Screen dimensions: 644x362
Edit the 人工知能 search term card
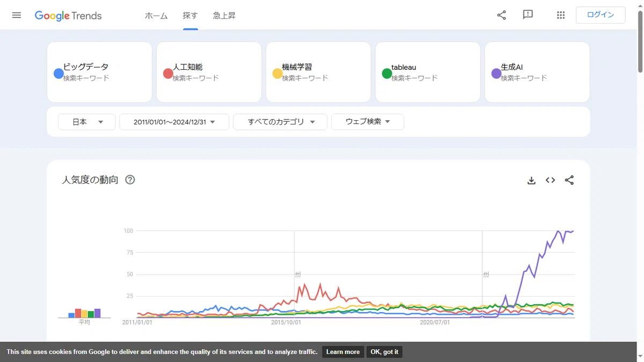pyautogui.click(x=209, y=72)
